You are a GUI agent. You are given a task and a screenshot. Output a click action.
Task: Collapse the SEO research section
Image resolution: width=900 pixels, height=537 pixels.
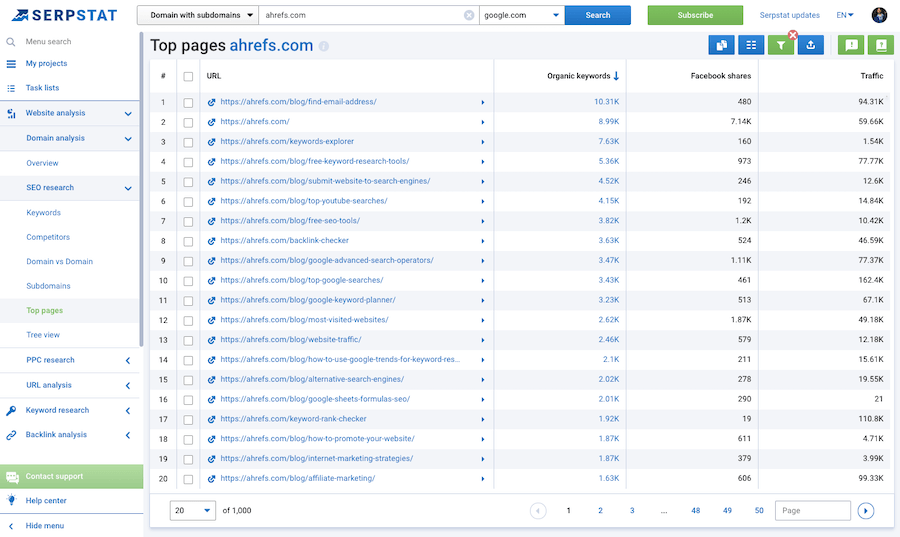[x=128, y=188]
